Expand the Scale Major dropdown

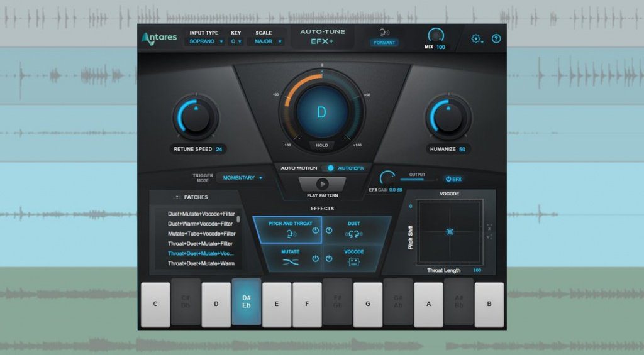pyautogui.click(x=269, y=41)
